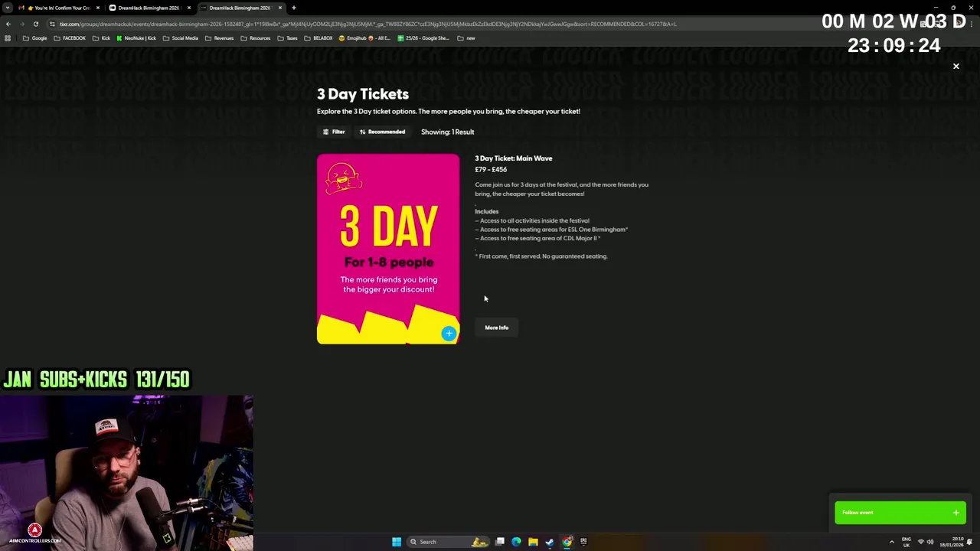Open the BELABOX bookmarks folder
This screenshot has width=980, height=551.
(x=318, y=38)
